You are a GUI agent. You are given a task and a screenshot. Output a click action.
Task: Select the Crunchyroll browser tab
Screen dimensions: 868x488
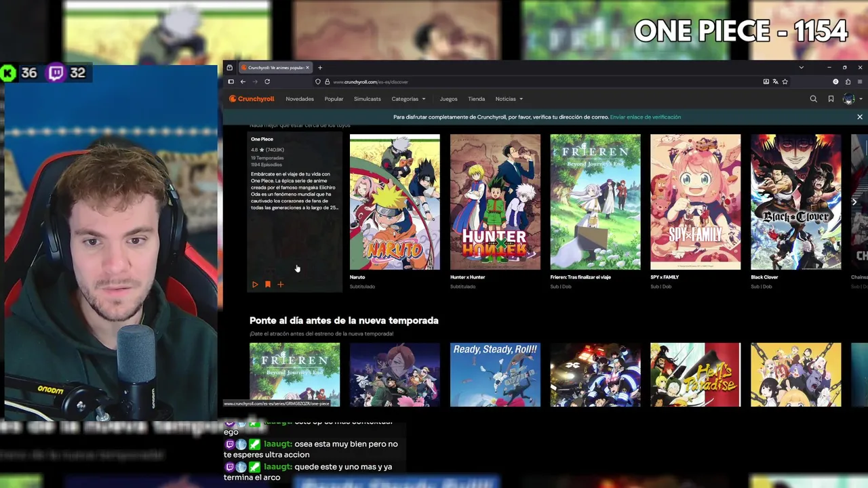[275, 68]
